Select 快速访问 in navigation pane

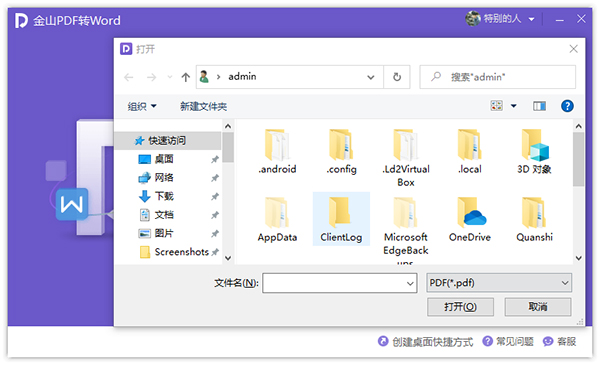168,140
